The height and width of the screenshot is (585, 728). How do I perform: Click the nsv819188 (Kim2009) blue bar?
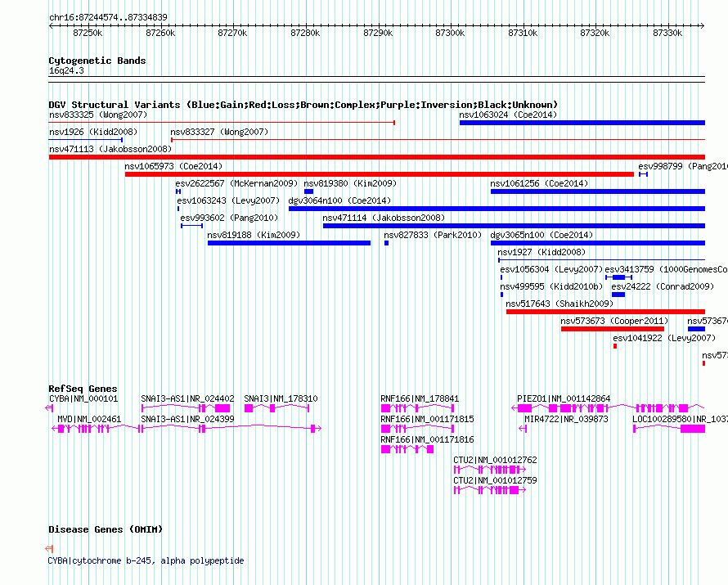(289, 243)
